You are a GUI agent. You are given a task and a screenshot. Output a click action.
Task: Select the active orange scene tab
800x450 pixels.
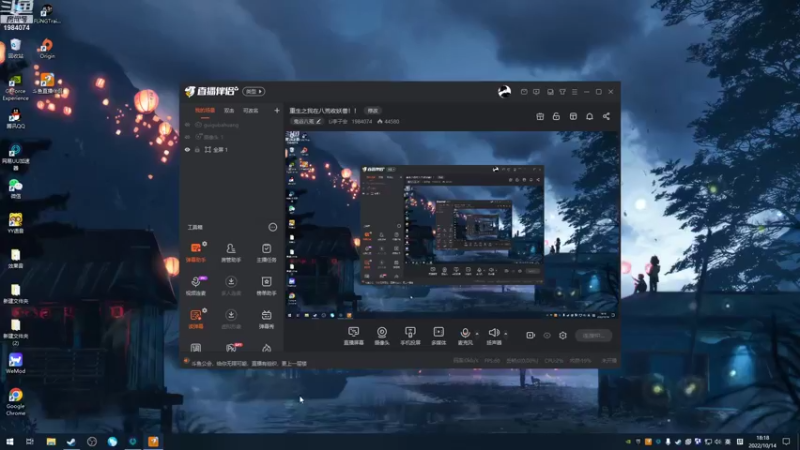coord(205,110)
